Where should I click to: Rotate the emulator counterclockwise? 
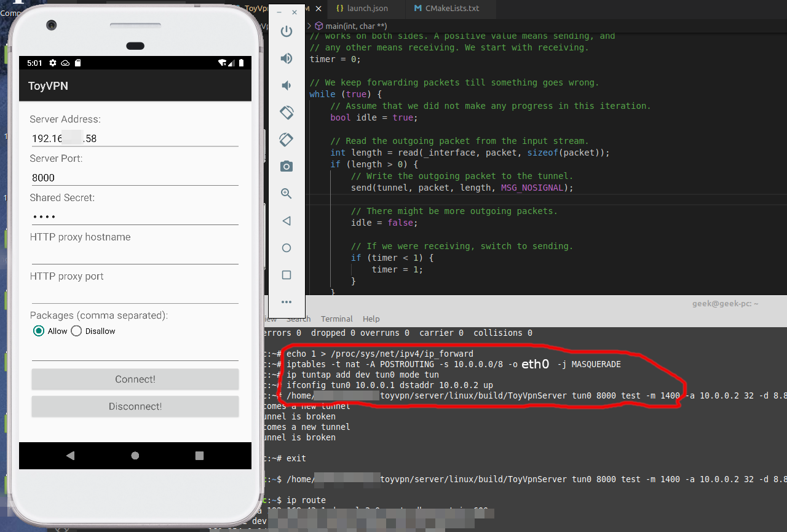coord(286,113)
